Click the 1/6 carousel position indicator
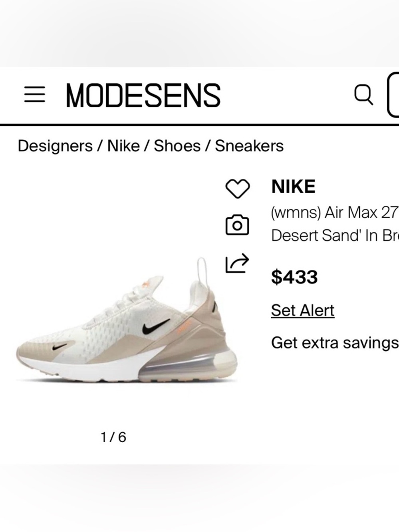 pyautogui.click(x=114, y=436)
